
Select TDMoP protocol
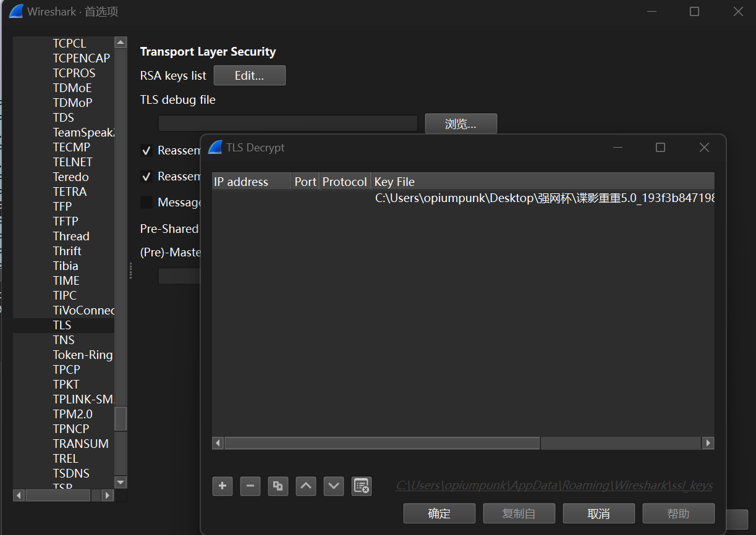click(72, 103)
